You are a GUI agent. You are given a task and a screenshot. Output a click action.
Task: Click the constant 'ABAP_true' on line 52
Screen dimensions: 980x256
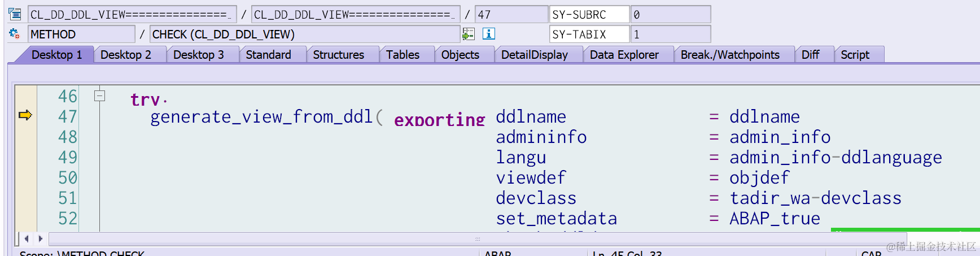[x=775, y=219]
